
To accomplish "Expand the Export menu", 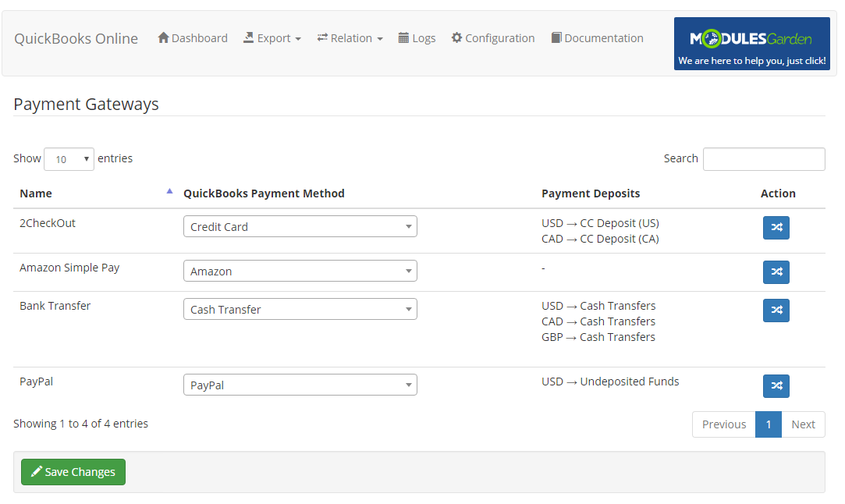I will coord(272,38).
